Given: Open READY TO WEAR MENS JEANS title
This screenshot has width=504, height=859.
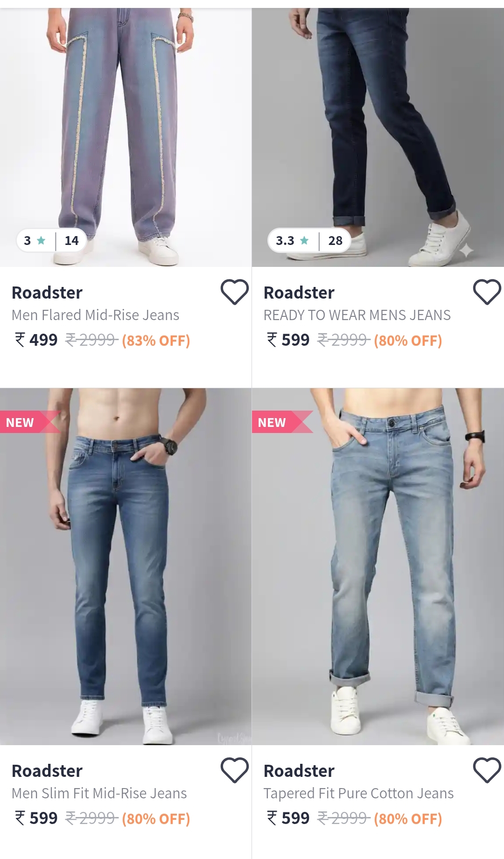Looking at the screenshot, I should coord(357,315).
